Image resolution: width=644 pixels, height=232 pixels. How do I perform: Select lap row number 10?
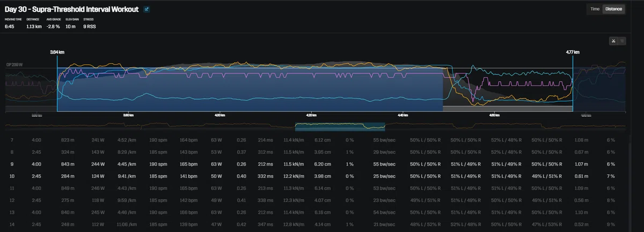[314, 176]
